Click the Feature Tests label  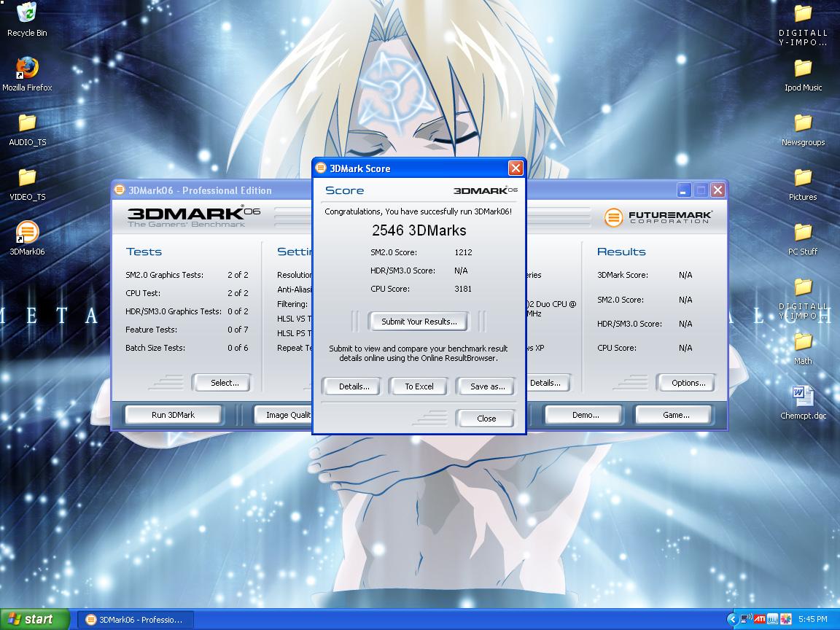click(151, 330)
